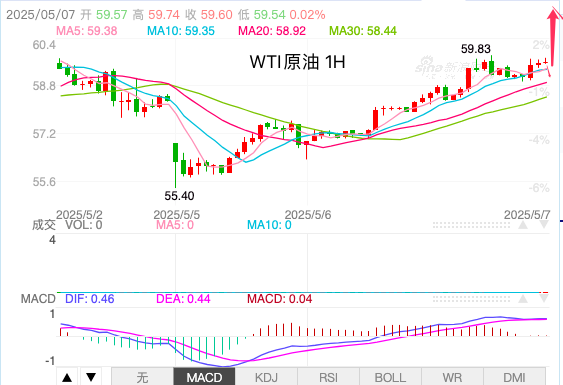This screenshot has width=563, height=385.
Task: Click the MA5: 59.38 legend label
Action: (x=87, y=31)
